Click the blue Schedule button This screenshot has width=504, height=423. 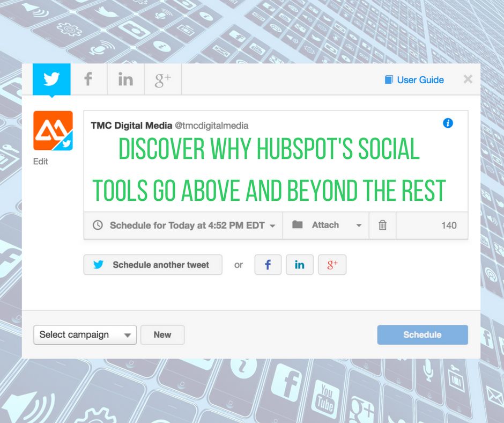(423, 335)
